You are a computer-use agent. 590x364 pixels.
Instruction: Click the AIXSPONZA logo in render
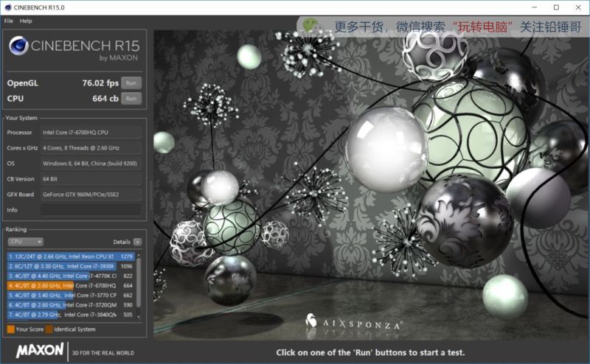coord(353,323)
